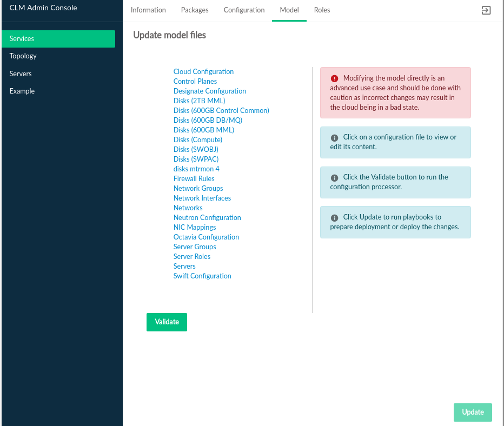Open the Example sidebar item
This screenshot has width=504, height=426.
tap(22, 91)
